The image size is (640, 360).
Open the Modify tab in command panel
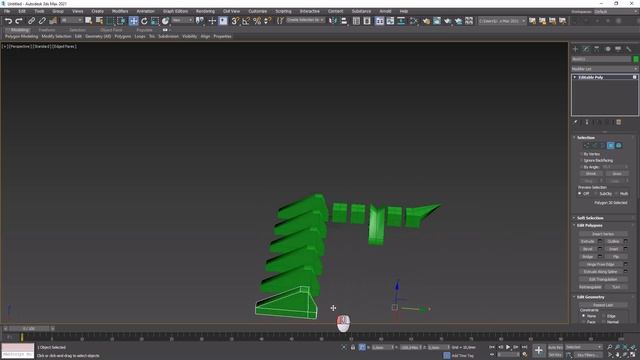(x=586, y=49)
